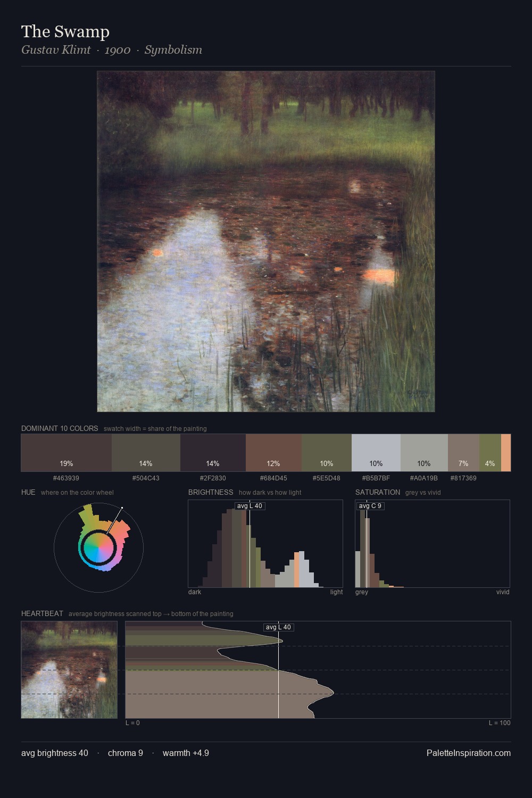Select the #B5B7BF light grey swatch
532x798 pixels.
376,453
